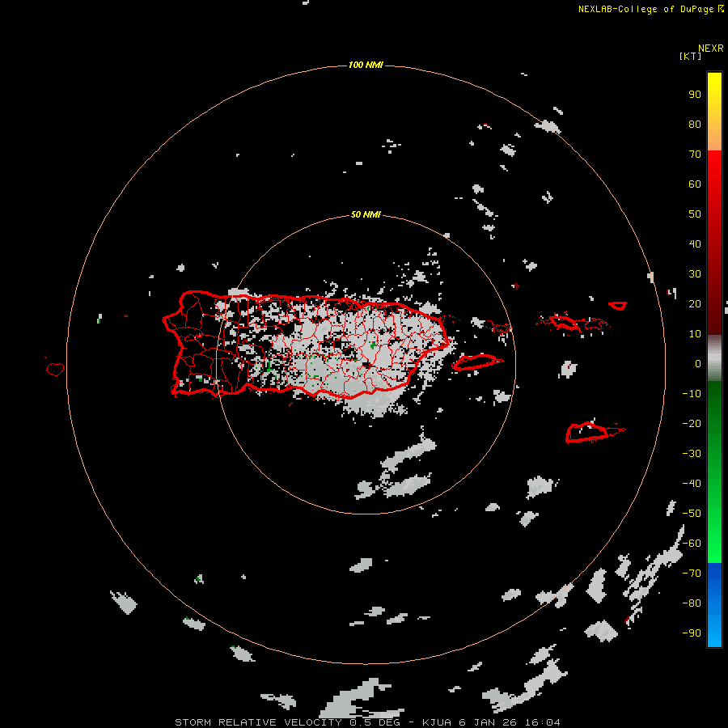Click the -40 value on velocity scale

tap(692, 484)
